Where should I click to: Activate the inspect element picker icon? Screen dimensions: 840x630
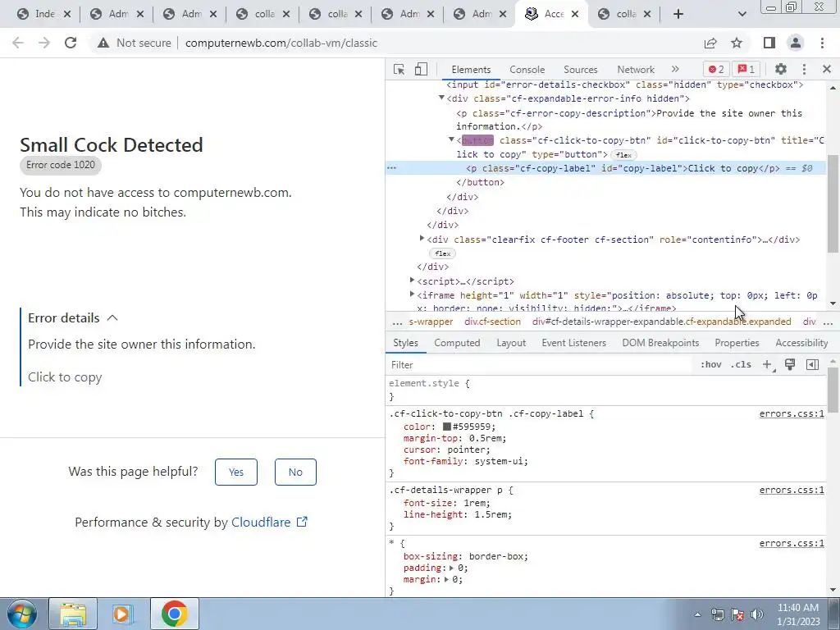pos(399,69)
